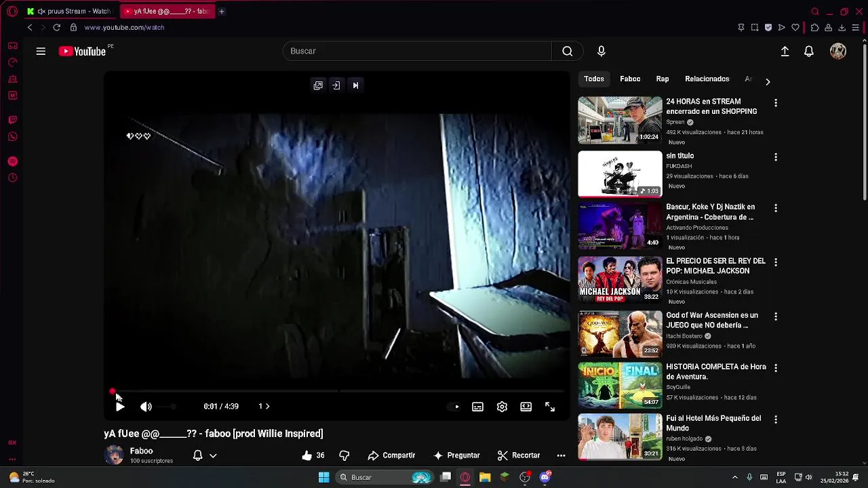868x488 pixels.
Task: Open the Michael Jackson video thumbnail
Action: click(620, 279)
